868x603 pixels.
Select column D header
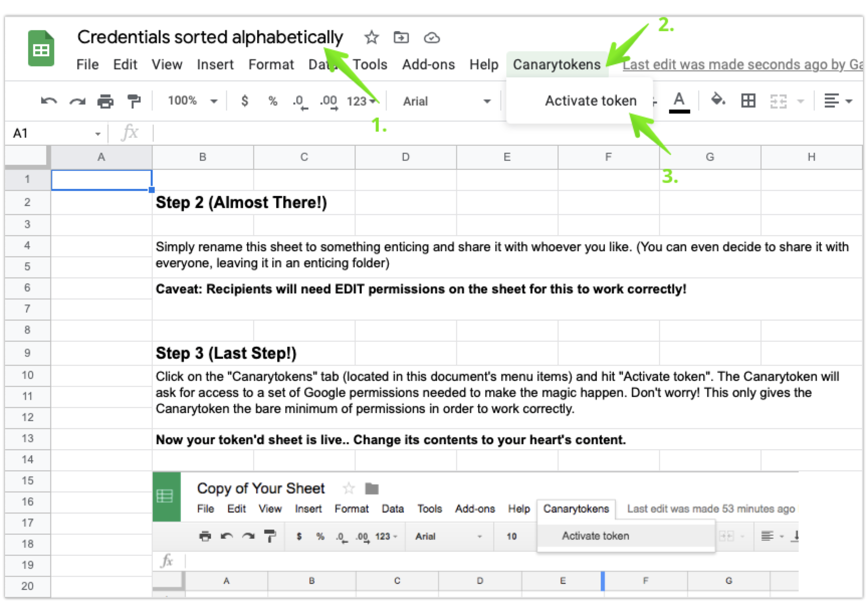pos(405,157)
